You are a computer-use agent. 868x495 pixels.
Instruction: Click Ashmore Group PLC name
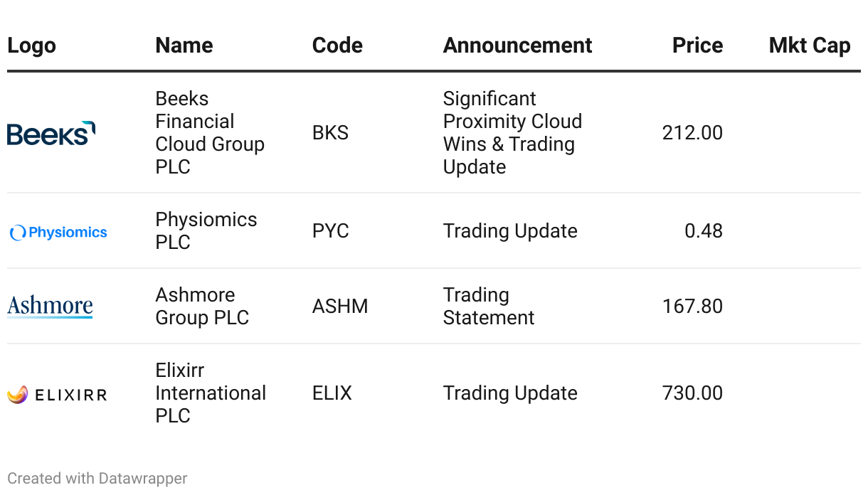(x=202, y=307)
